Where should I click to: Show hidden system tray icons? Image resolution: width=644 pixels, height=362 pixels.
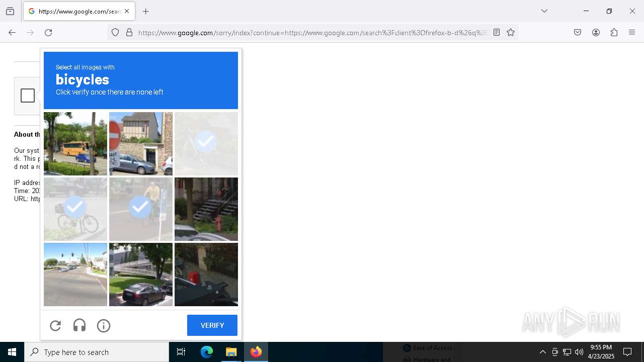pos(542,352)
